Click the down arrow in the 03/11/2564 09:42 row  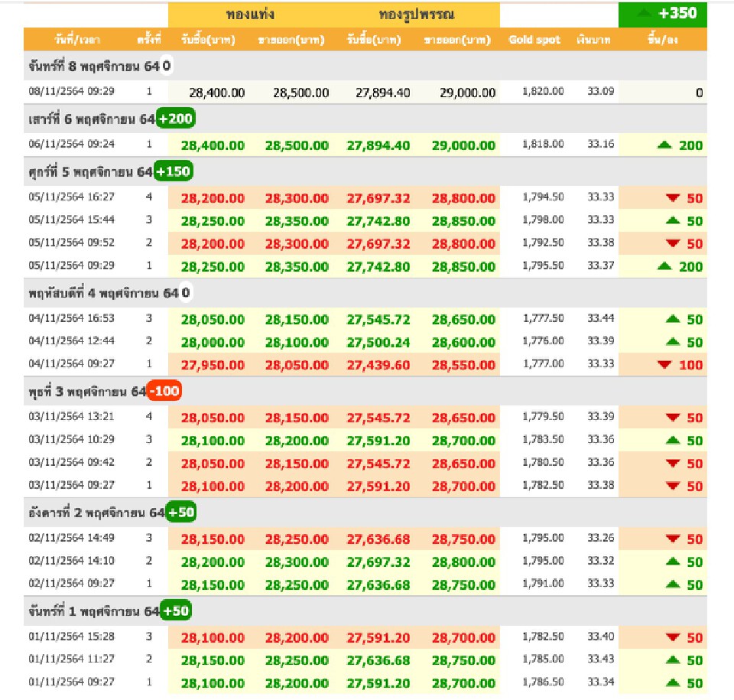click(x=673, y=464)
